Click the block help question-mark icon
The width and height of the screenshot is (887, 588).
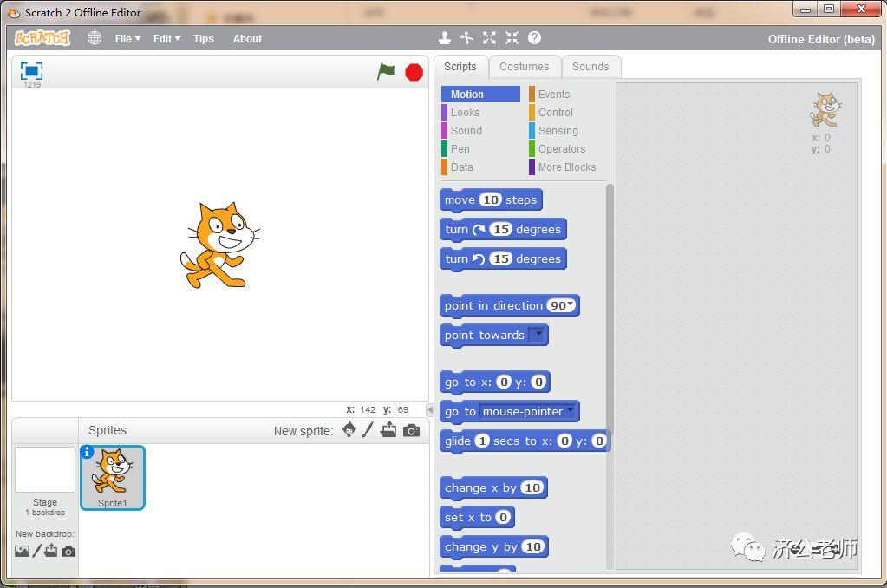point(535,38)
